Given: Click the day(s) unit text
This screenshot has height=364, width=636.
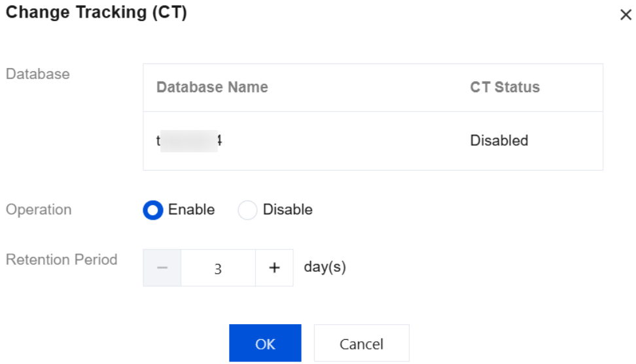Looking at the screenshot, I should 325,267.
